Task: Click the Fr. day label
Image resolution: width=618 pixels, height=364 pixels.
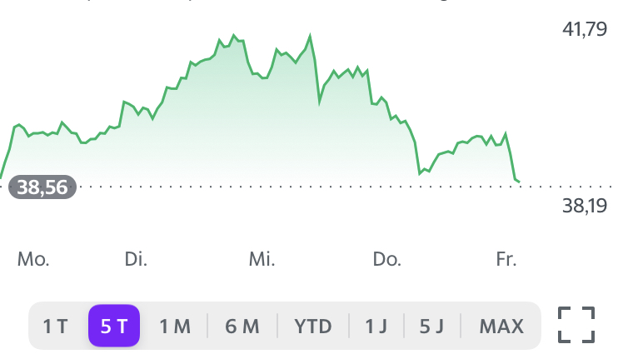Action: (x=506, y=259)
